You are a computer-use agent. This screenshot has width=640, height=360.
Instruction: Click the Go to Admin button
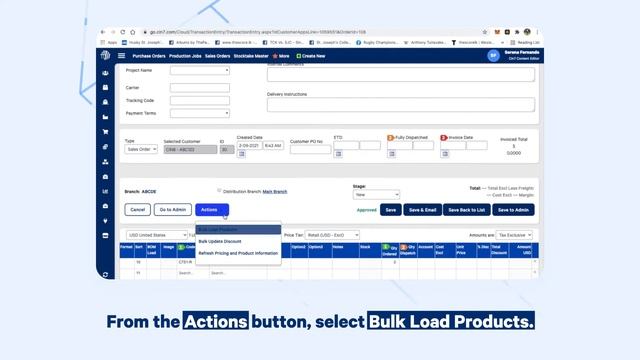(x=173, y=210)
